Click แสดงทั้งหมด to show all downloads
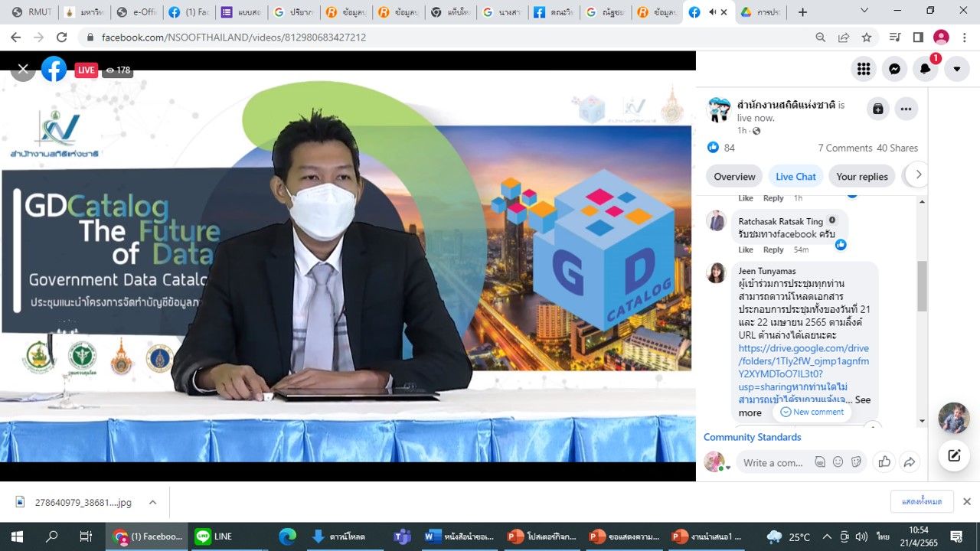Viewport: 980px width, 551px height. tap(922, 501)
